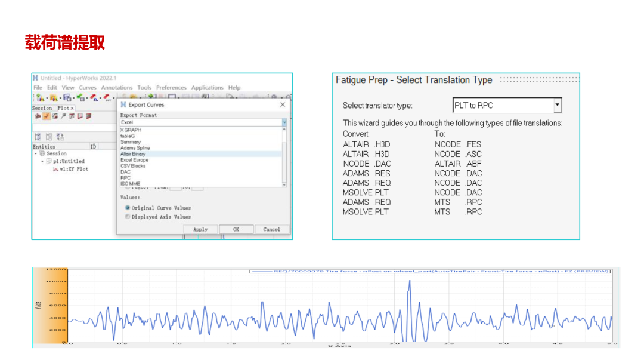
Task: Select the highlighted orange Curves icon in browser
Action: point(47,116)
